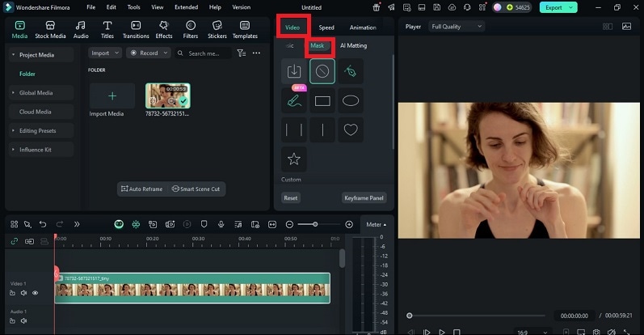Mute the Audio 1 track
The height and width of the screenshot is (335, 644).
[x=23, y=320]
